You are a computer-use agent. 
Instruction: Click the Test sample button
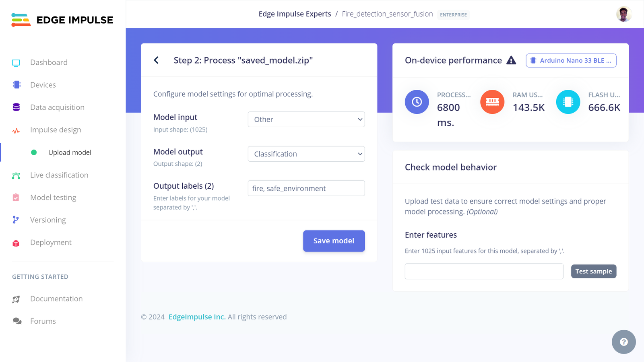click(594, 271)
